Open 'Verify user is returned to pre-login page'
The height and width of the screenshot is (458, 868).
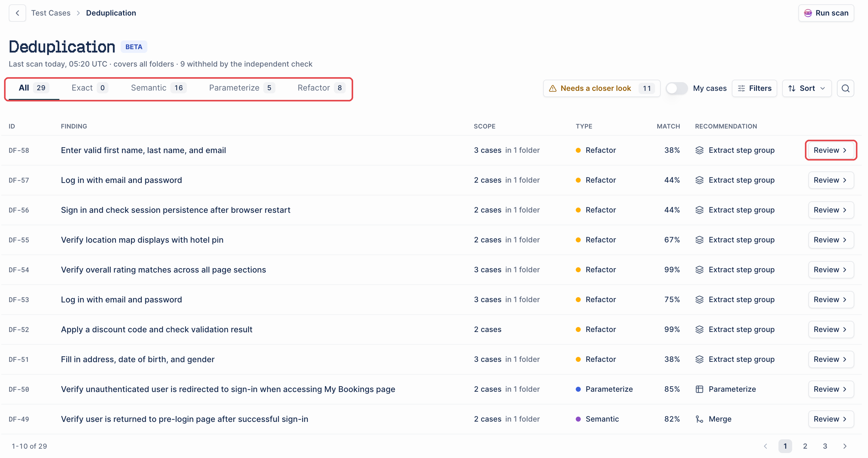pos(184,419)
